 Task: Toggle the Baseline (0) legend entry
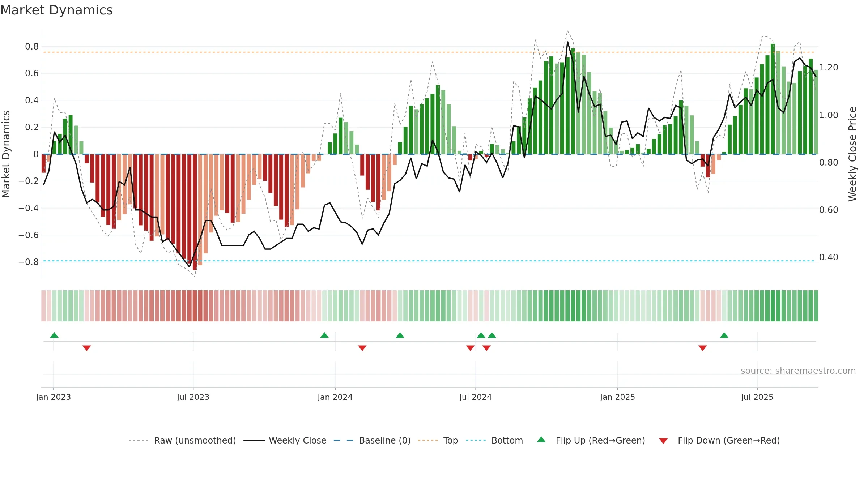coord(372,440)
